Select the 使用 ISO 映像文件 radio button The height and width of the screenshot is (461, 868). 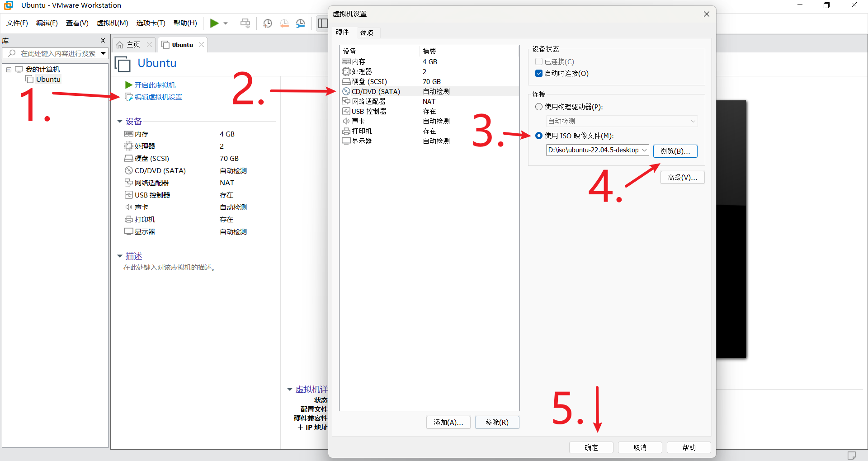(539, 136)
